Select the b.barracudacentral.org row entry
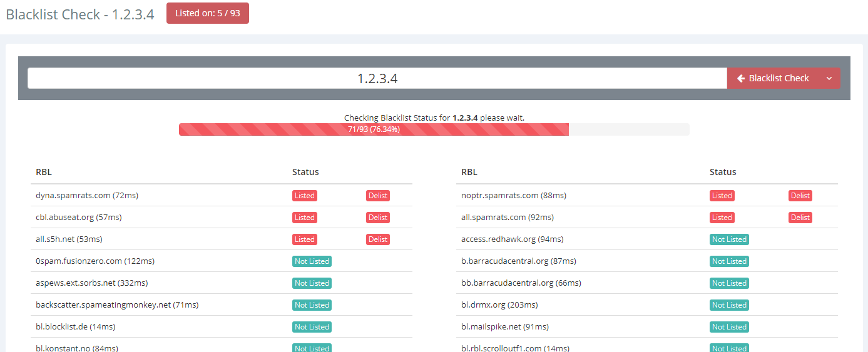 [518, 261]
